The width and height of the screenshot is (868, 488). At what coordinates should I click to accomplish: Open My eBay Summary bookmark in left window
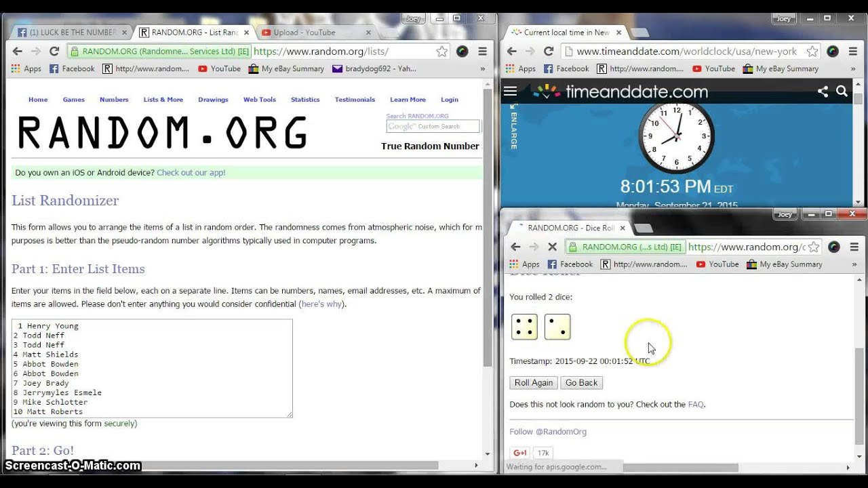286,68
